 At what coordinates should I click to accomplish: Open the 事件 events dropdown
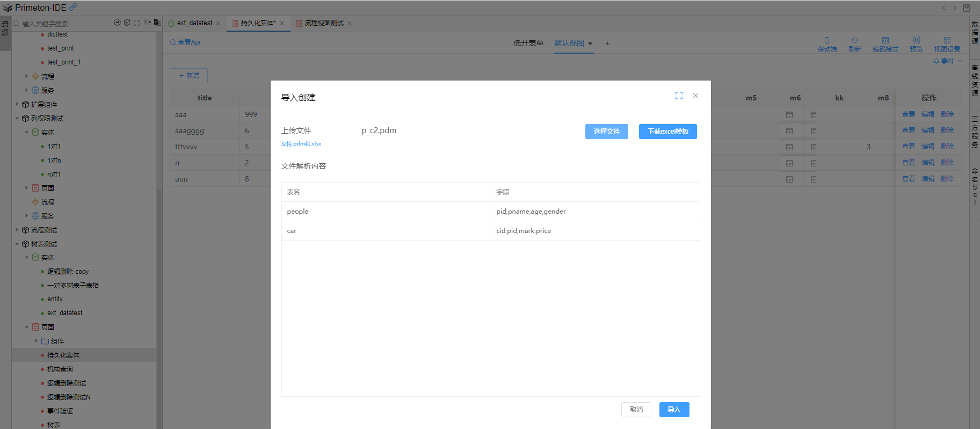click(x=948, y=61)
